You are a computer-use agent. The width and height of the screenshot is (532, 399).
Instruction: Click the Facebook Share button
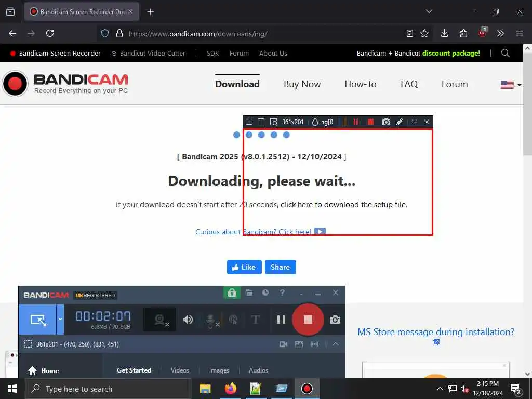280,267
